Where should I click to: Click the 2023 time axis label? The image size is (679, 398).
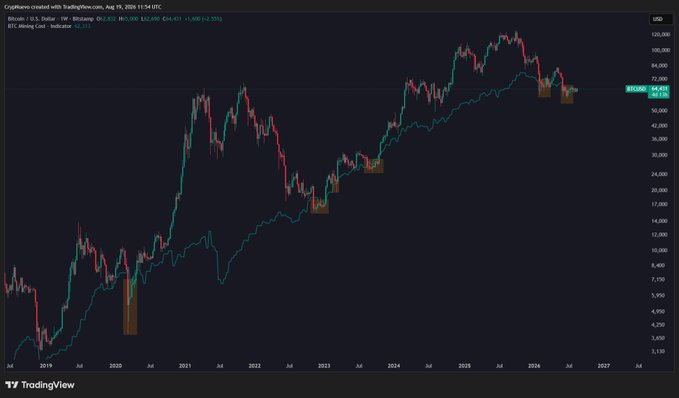pos(324,366)
